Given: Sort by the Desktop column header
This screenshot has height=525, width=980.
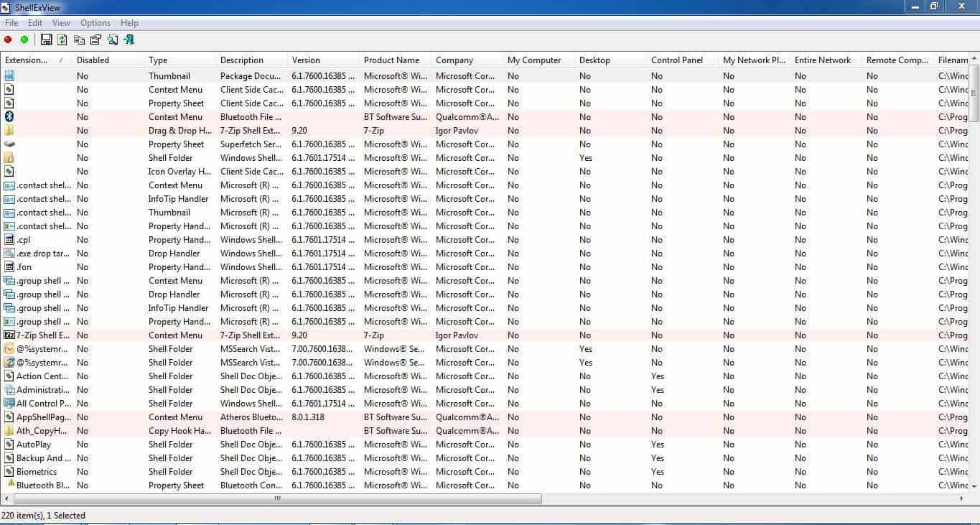Looking at the screenshot, I should 610,60.
